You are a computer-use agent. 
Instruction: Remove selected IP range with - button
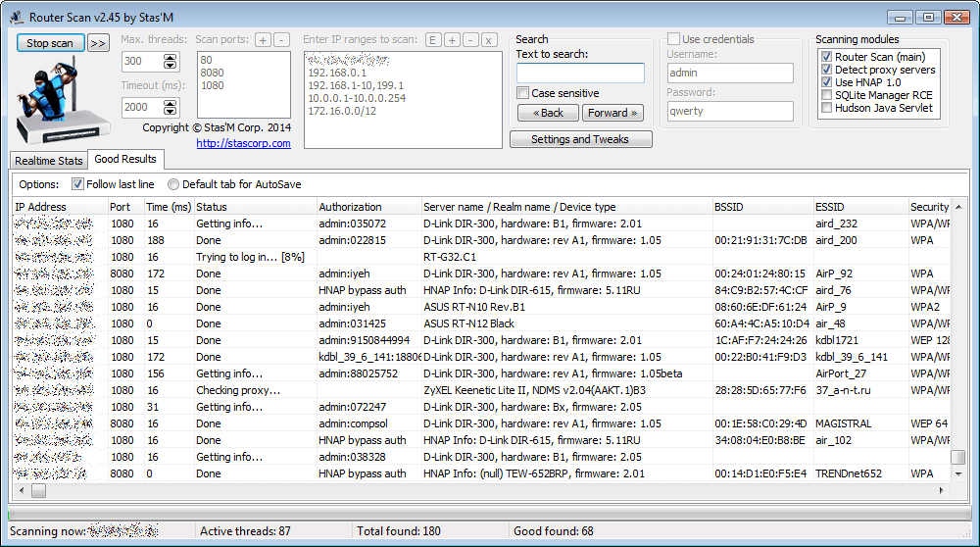[470, 40]
